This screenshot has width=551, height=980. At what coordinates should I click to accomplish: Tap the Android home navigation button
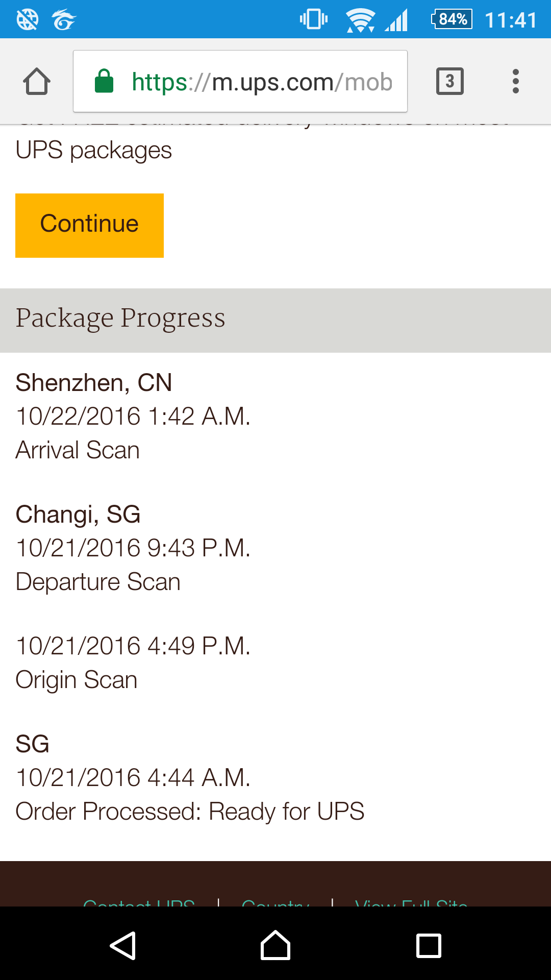tap(275, 945)
